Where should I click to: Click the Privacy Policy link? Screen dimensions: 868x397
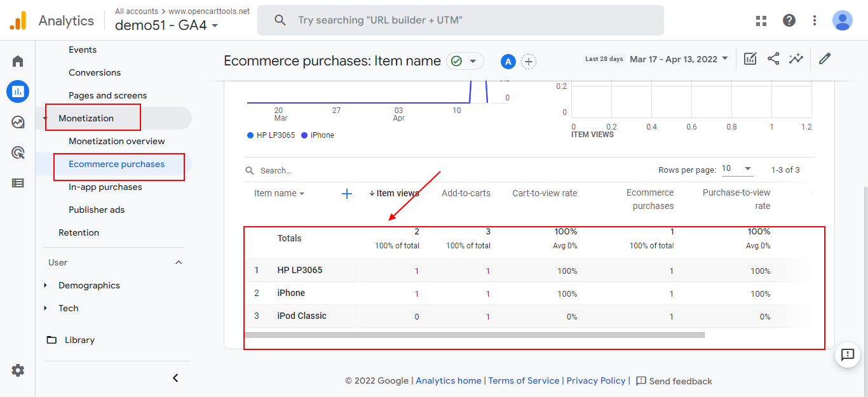[x=595, y=380]
